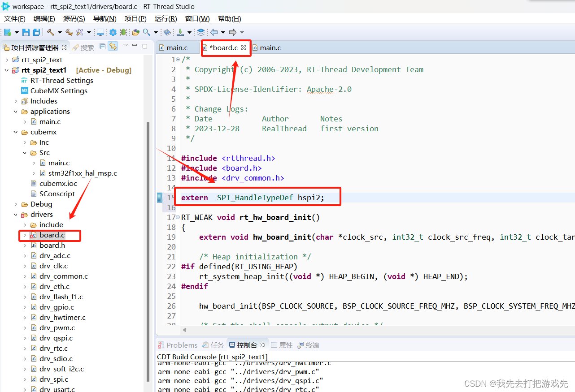Image resolution: width=575 pixels, height=392 pixels.
Task: Select stm32f1xx_hal_msp.c in tree
Action: coord(78,173)
